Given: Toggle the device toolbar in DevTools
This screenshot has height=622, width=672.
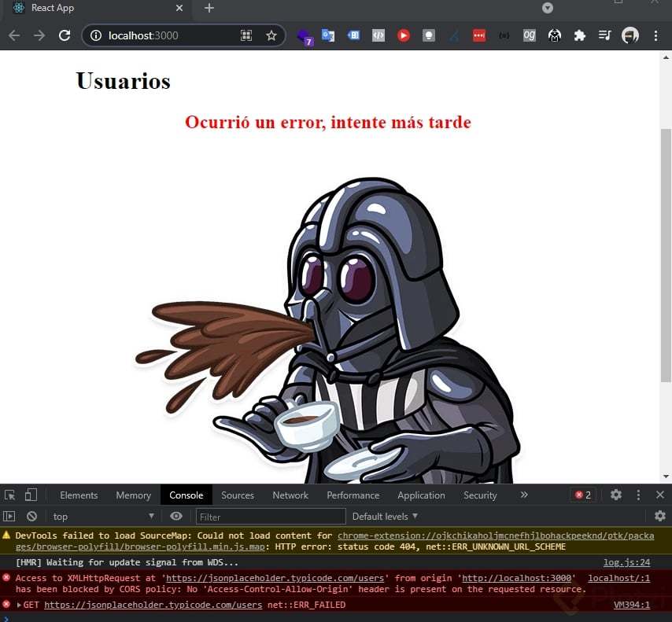Looking at the screenshot, I should (x=30, y=495).
